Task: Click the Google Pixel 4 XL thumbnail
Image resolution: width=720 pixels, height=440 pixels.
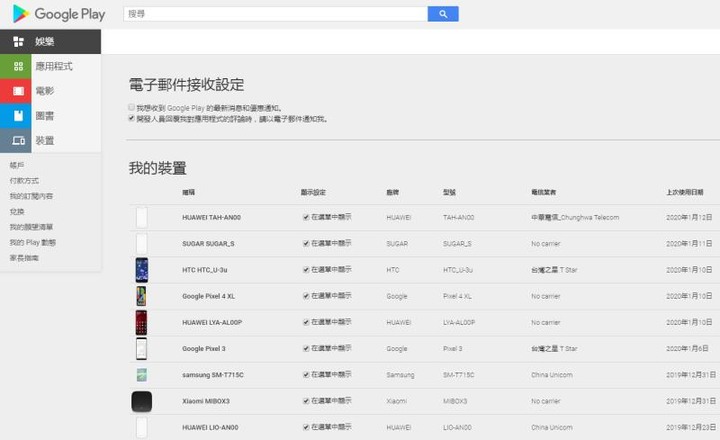Action: [x=141, y=296]
